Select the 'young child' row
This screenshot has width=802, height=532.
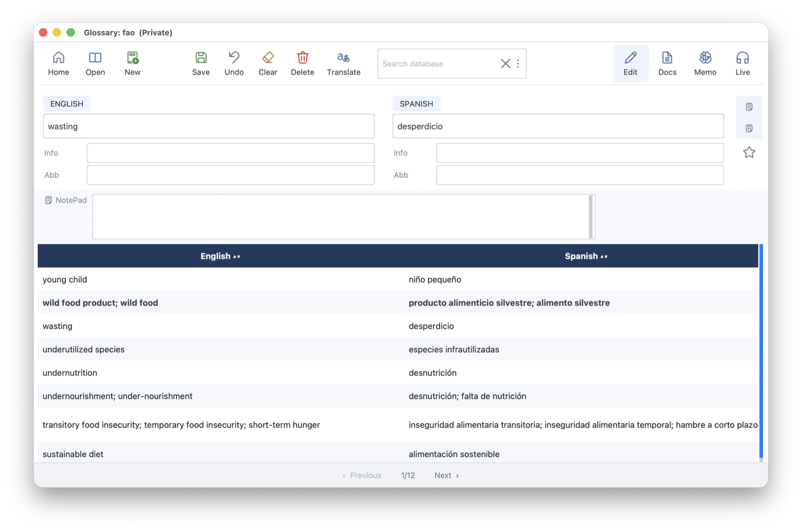(x=398, y=279)
